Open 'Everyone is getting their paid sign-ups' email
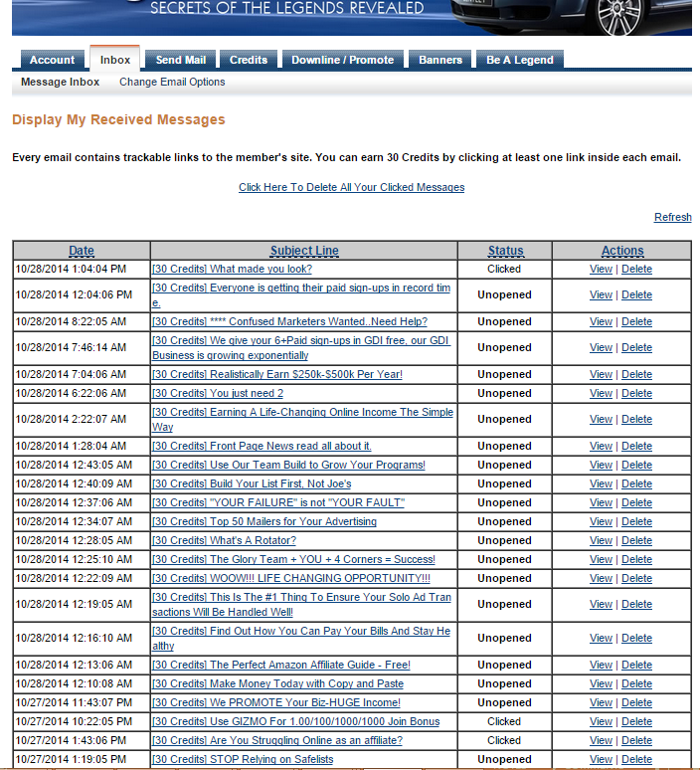700x770 pixels. tap(301, 295)
